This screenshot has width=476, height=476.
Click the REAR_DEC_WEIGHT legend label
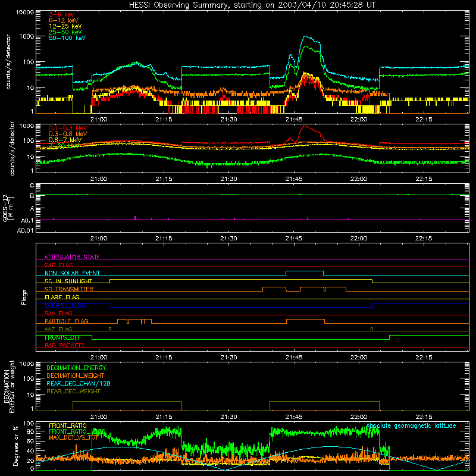(73, 392)
